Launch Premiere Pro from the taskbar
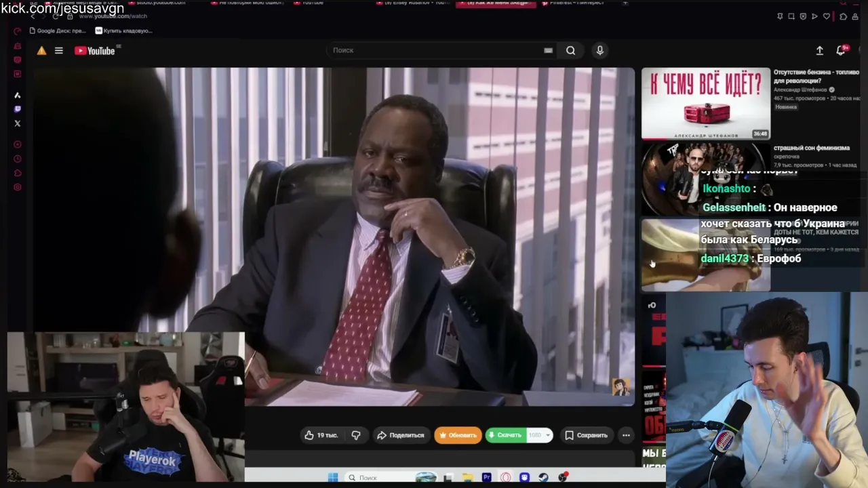Image resolution: width=868 pixels, height=488 pixels. pos(486,477)
